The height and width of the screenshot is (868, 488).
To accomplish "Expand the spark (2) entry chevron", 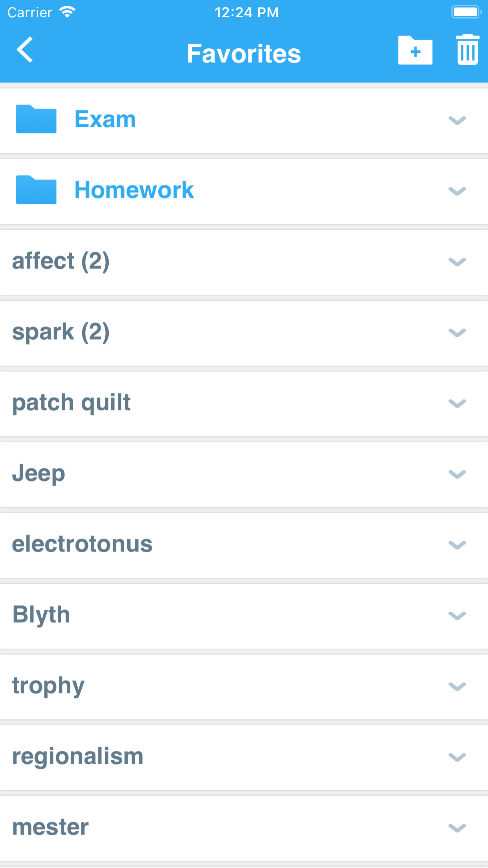I will tap(457, 333).
